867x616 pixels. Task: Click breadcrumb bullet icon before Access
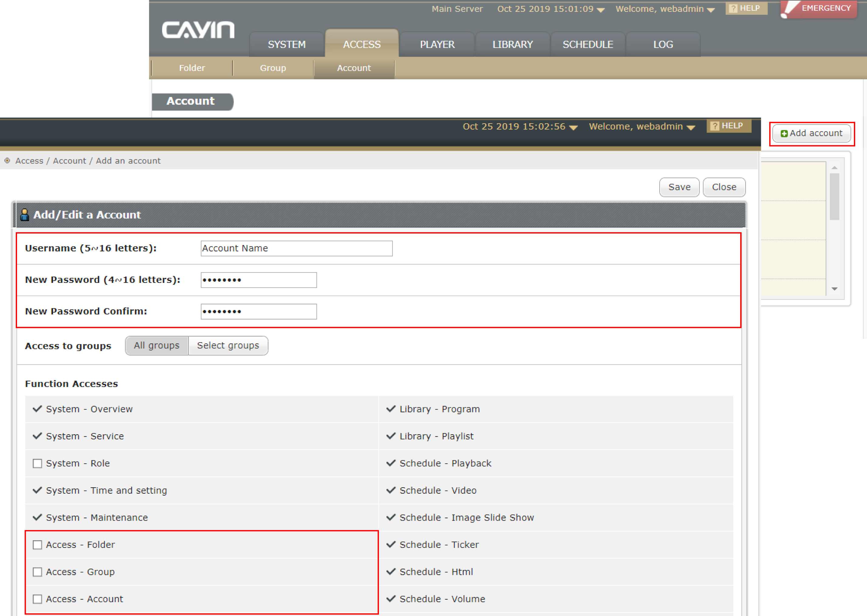[x=7, y=161]
